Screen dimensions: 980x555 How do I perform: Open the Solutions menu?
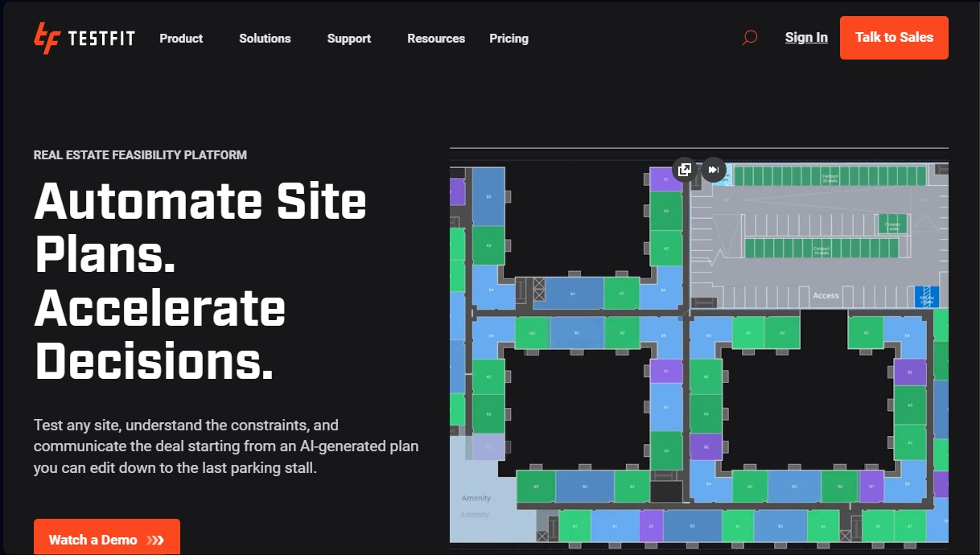265,38
